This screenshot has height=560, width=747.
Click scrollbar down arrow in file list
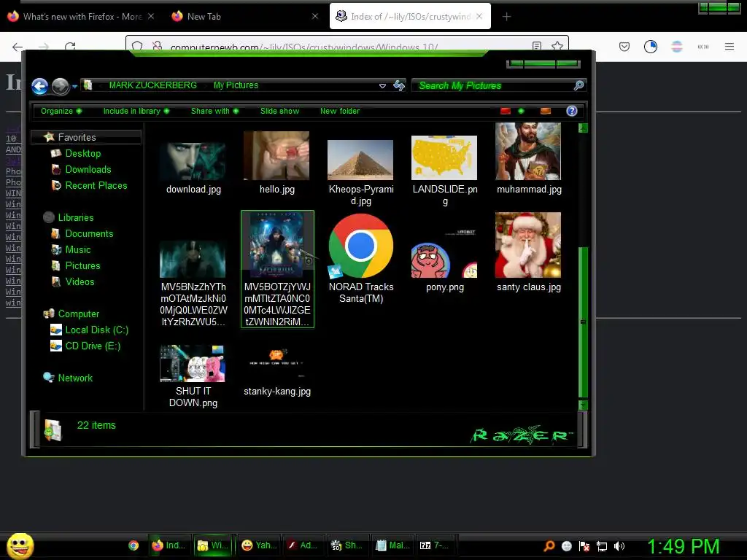[x=583, y=405]
